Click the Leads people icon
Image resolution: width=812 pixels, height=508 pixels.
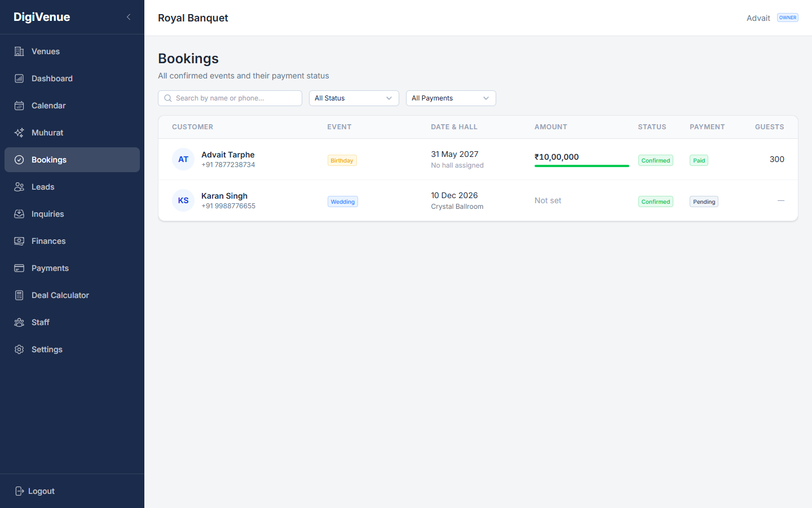(x=19, y=187)
